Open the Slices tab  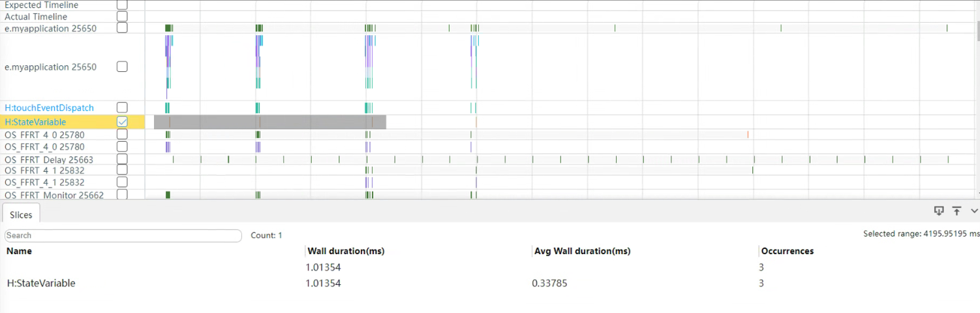(x=21, y=214)
